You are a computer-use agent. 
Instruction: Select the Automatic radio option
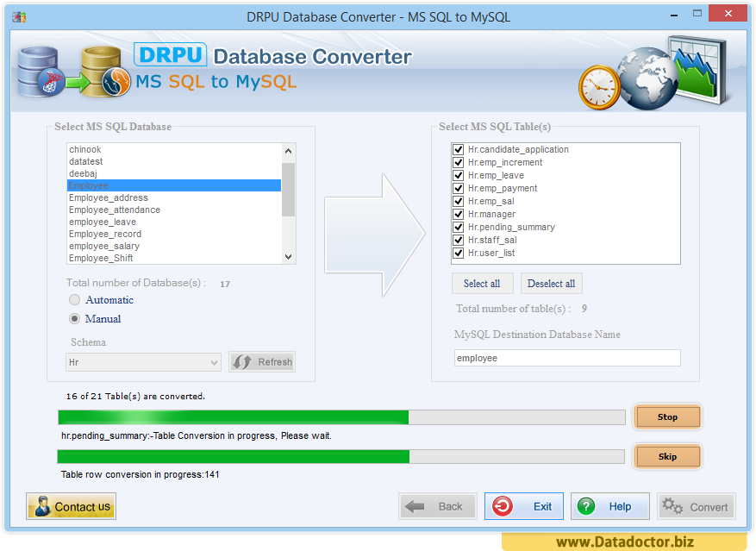click(75, 299)
